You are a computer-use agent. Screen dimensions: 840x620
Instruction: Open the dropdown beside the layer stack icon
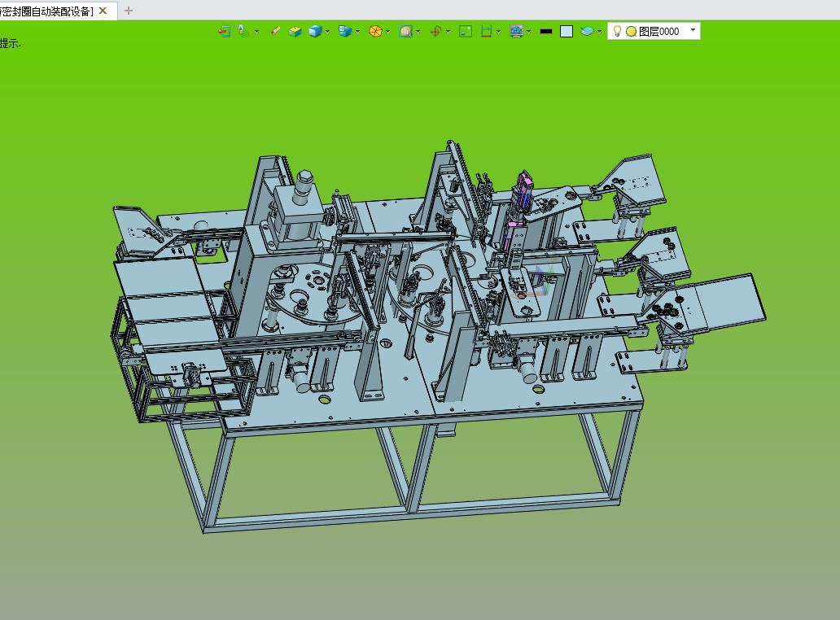(599, 32)
